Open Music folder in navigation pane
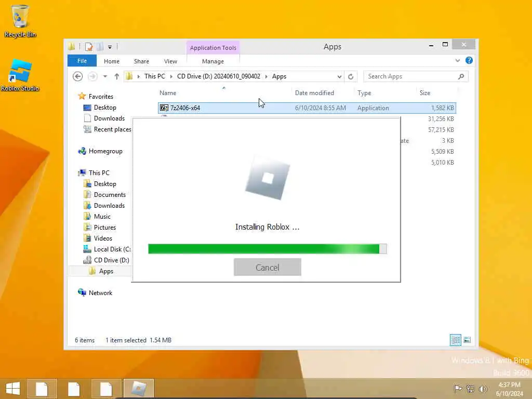The width and height of the screenshot is (532, 399). click(102, 217)
